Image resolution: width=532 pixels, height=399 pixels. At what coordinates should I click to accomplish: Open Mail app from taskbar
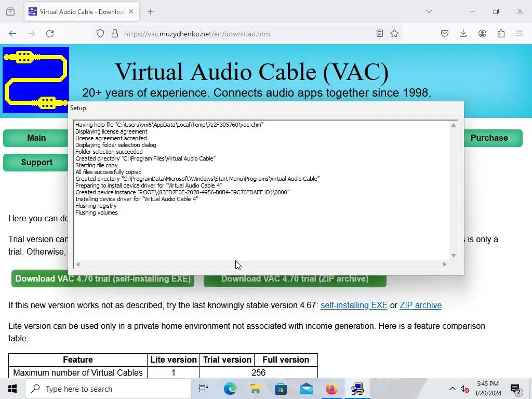coord(307,389)
